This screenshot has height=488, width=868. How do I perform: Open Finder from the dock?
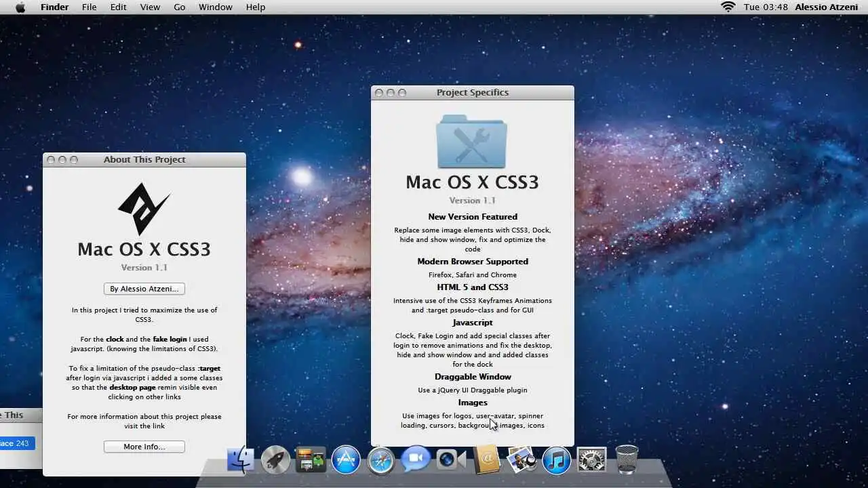click(240, 460)
